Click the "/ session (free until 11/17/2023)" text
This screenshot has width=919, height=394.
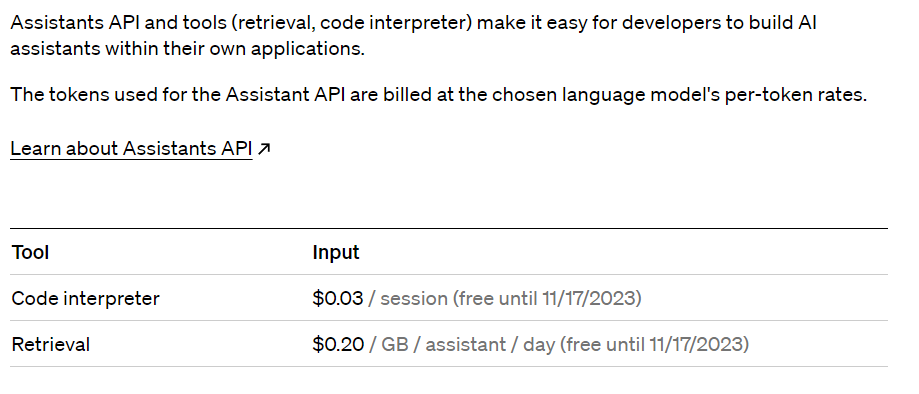pyautogui.click(x=505, y=298)
